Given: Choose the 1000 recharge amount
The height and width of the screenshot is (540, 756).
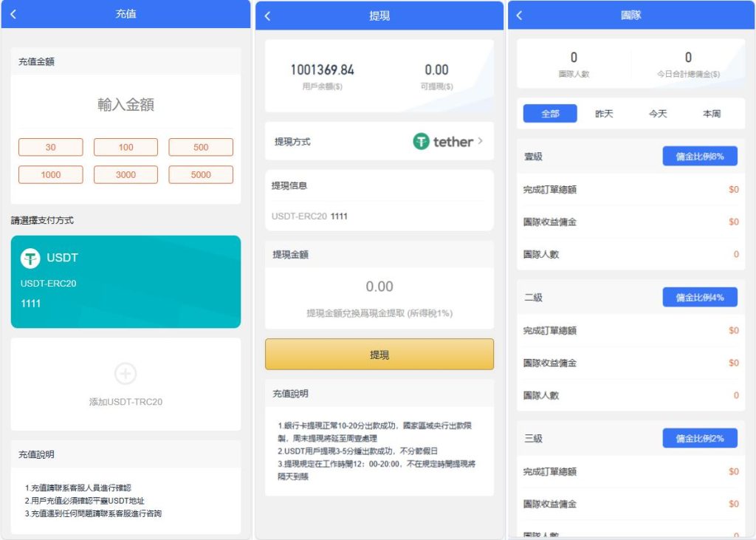Looking at the screenshot, I should pos(50,175).
